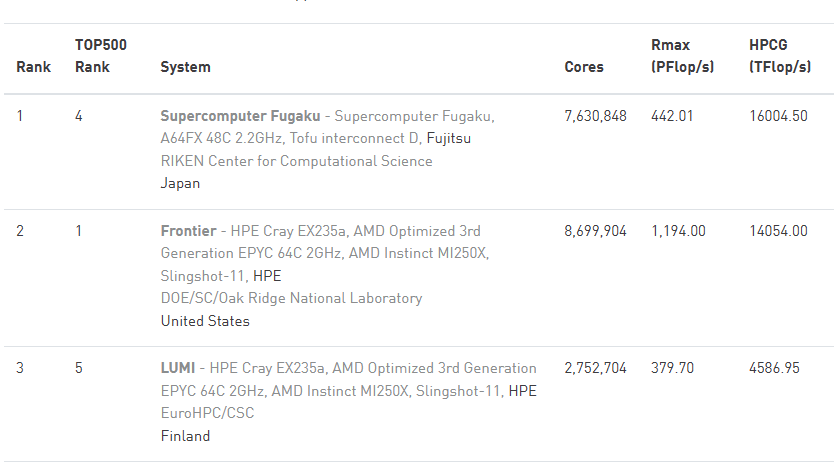
Task: Open the Frontier system link
Action: click(x=188, y=231)
